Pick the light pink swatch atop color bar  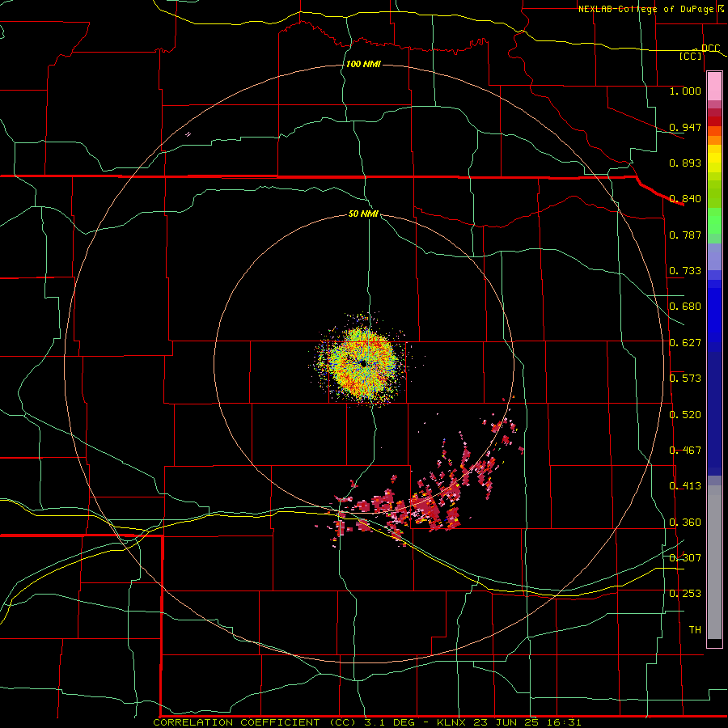[x=714, y=87]
